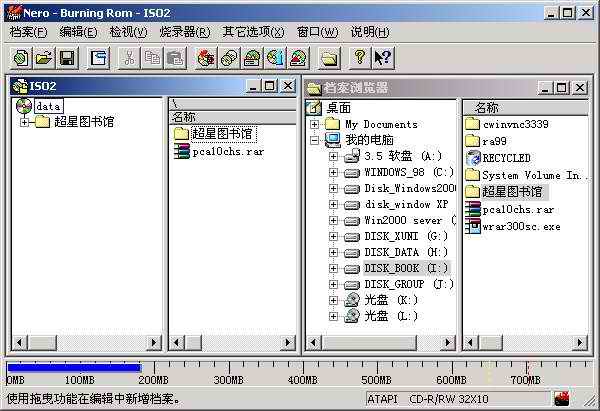Image resolution: width=600 pixels, height=411 pixels.
Task: Click right scroll arrow in ISO2 tree pane
Action: point(154,342)
